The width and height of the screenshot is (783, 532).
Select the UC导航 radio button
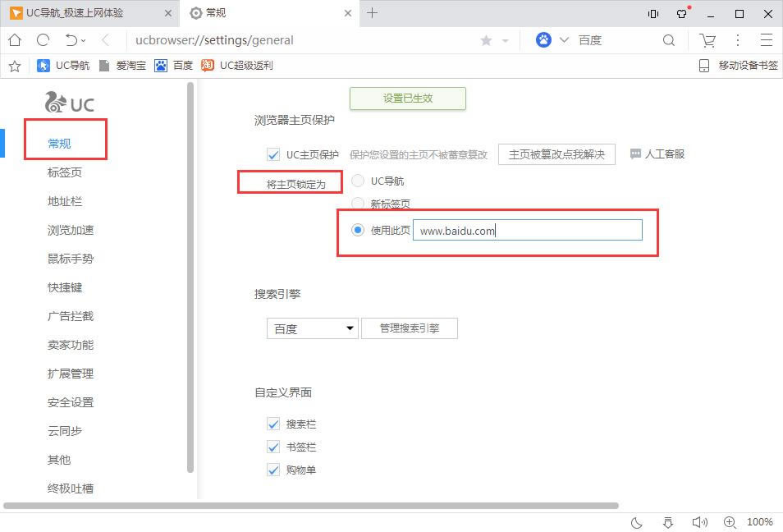[358, 181]
